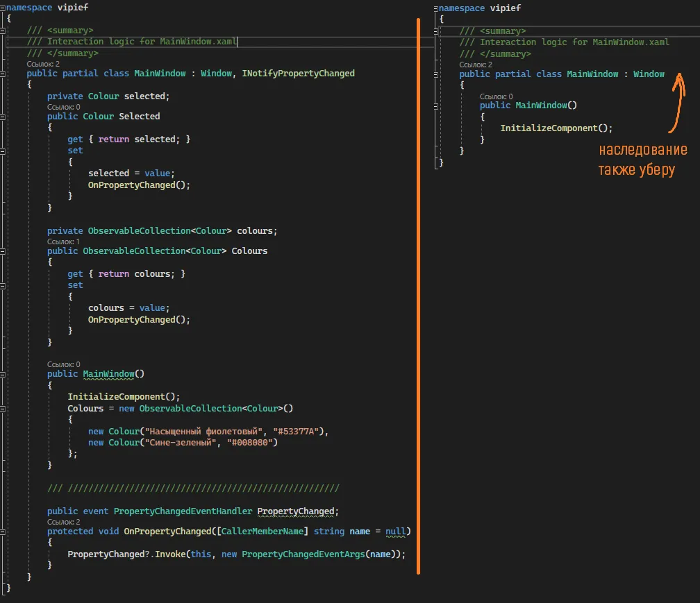
Task: Open 'Ссылок: 2' references above OnPropertyChanged method
Action: click(x=64, y=522)
